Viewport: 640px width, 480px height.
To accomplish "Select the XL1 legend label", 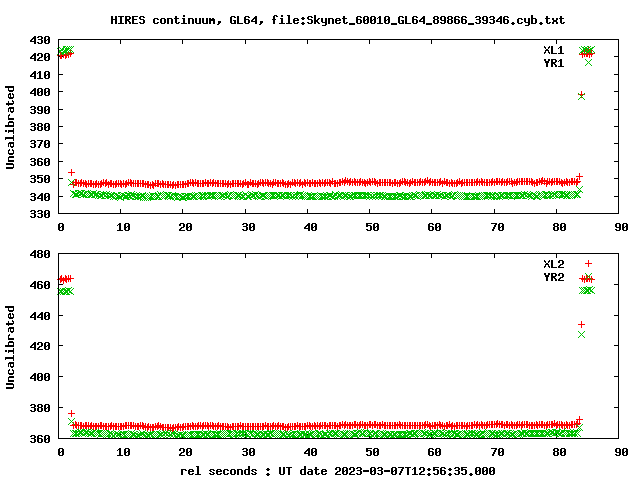I will (x=553, y=50).
